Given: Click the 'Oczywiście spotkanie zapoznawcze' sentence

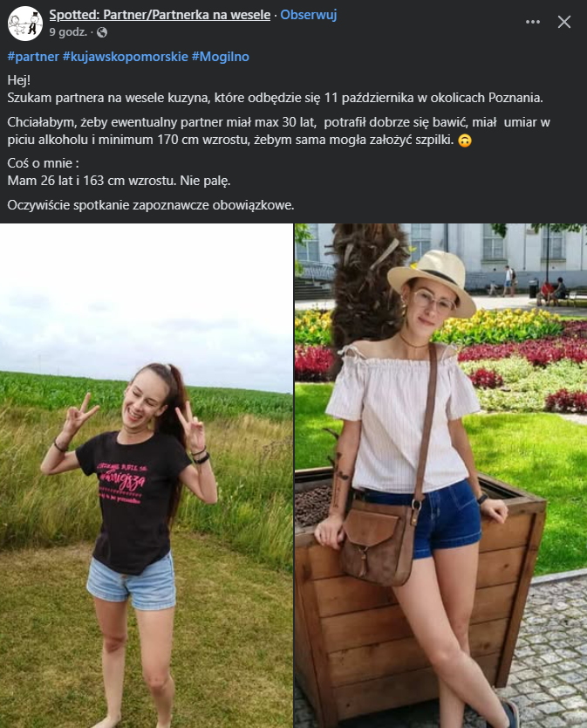Looking at the screenshot, I should point(151,205).
